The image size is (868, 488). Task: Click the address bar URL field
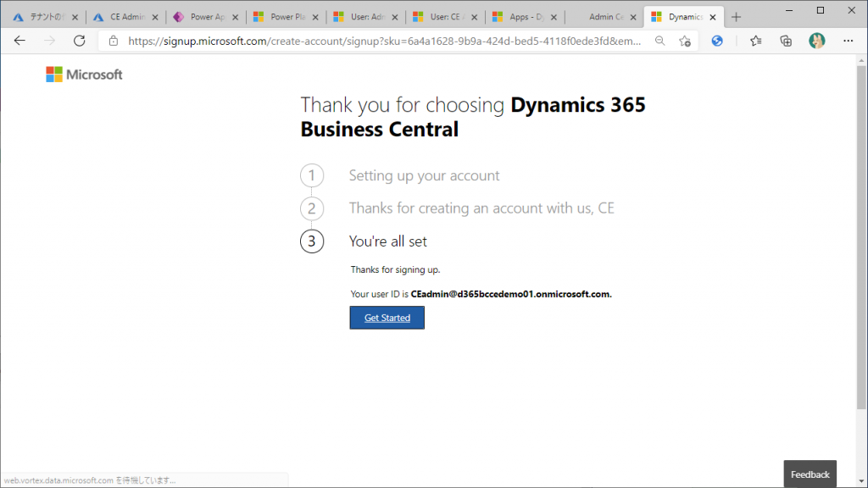(381, 41)
